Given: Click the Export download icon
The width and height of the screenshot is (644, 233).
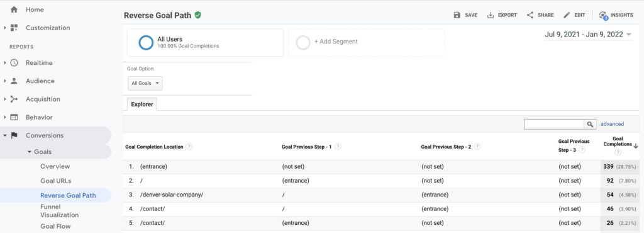Looking at the screenshot, I should point(491,14).
